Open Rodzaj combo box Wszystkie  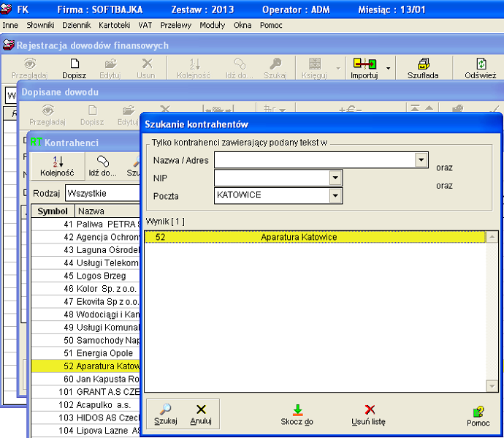tap(102, 193)
